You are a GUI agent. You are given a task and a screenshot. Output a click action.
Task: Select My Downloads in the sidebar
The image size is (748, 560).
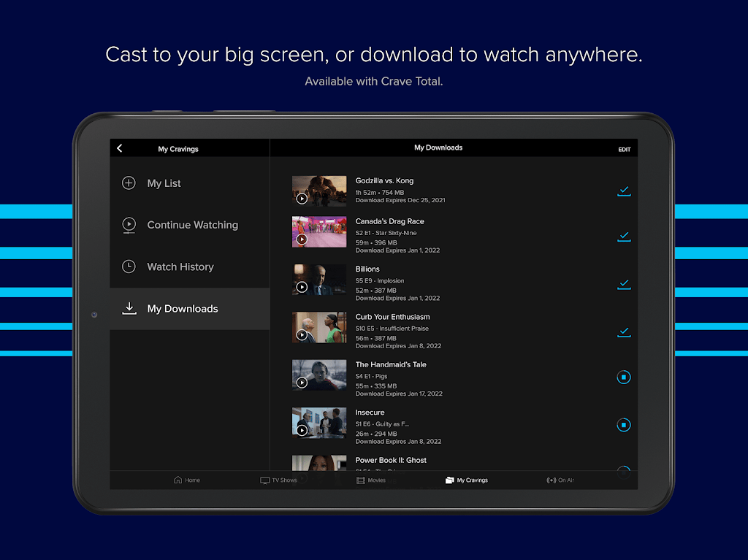(190, 309)
